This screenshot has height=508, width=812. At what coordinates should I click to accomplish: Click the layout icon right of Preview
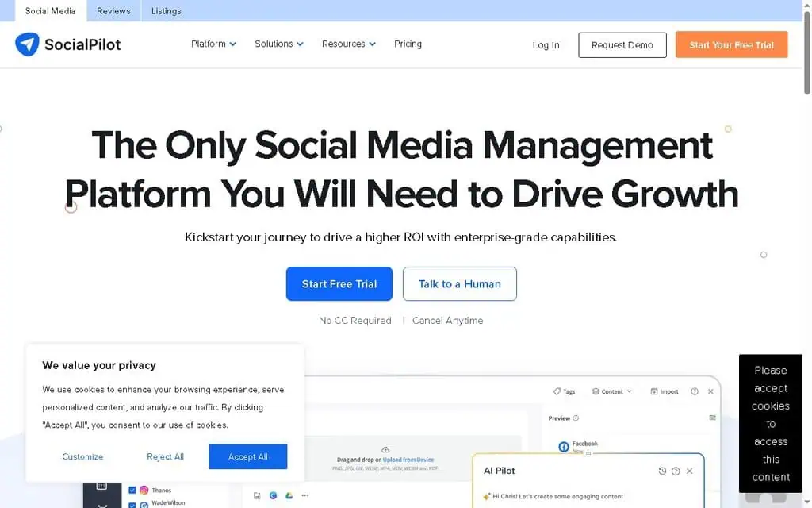tap(712, 418)
